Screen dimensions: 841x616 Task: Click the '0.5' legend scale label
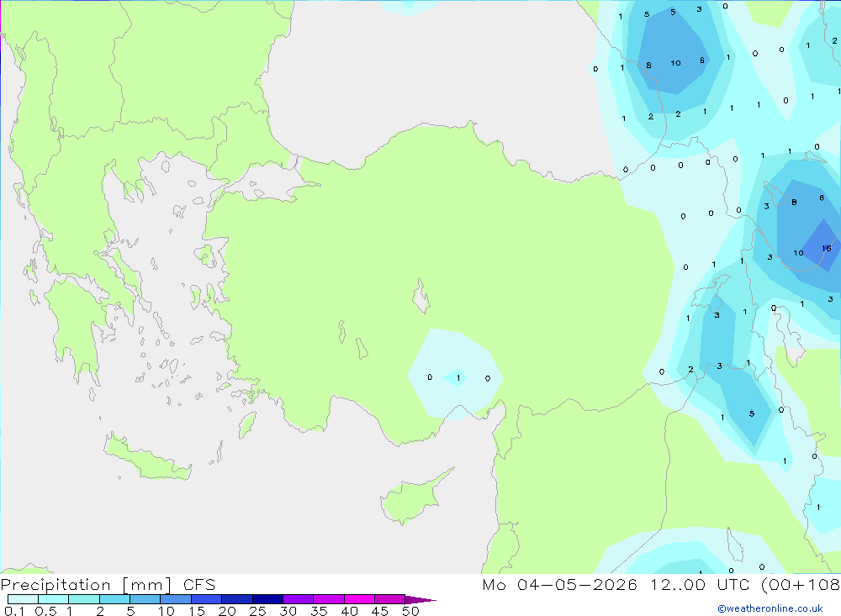coord(45,611)
